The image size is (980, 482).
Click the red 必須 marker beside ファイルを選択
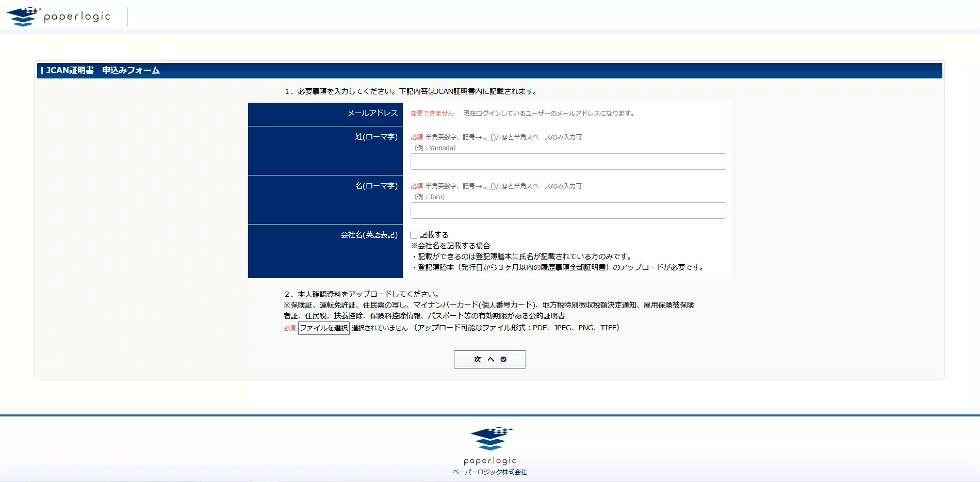289,328
